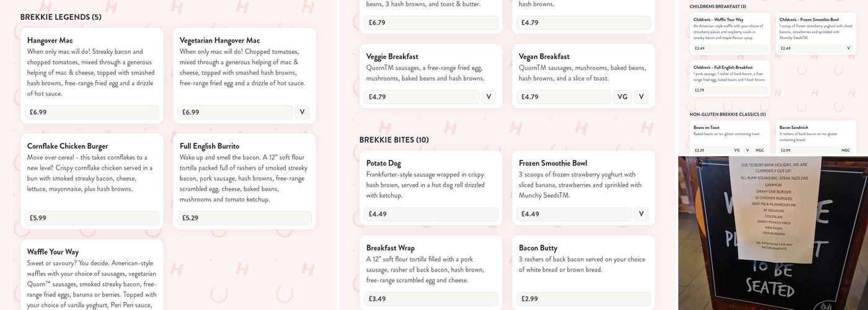Click the VG badge on Beans on Toast
Image resolution: width=868 pixels, height=310 pixels.
(x=737, y=150)
